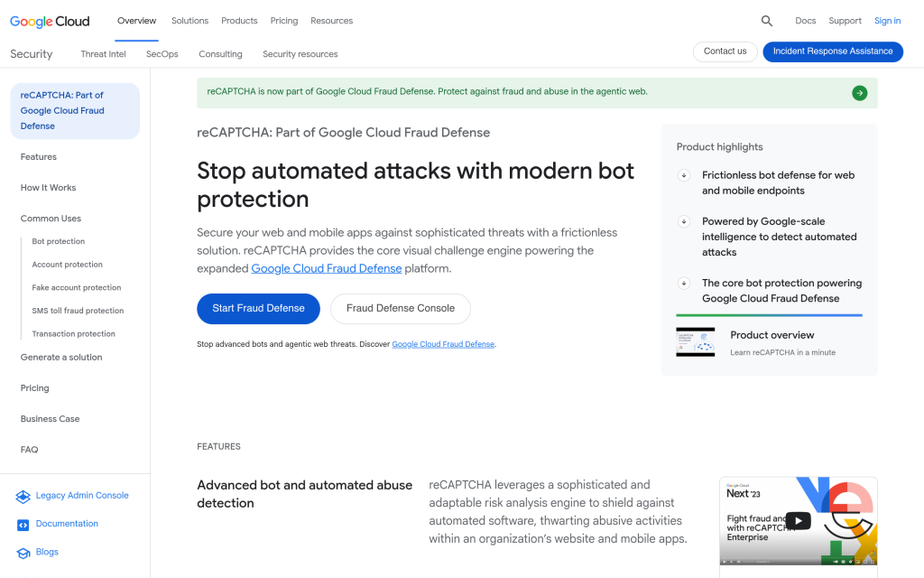Select Bot protection sidebar item

click(59, 241)
